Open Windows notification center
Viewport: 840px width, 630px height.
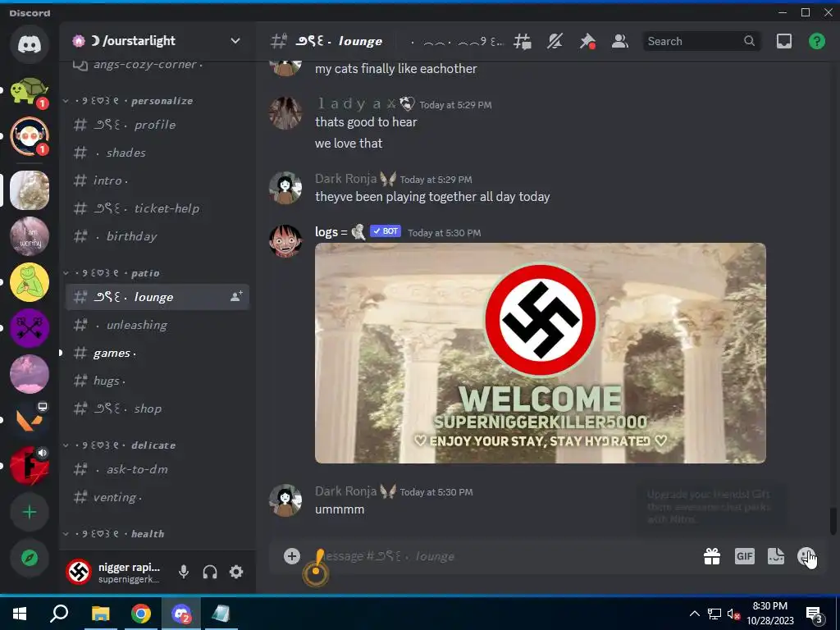[x=815, y=614]
